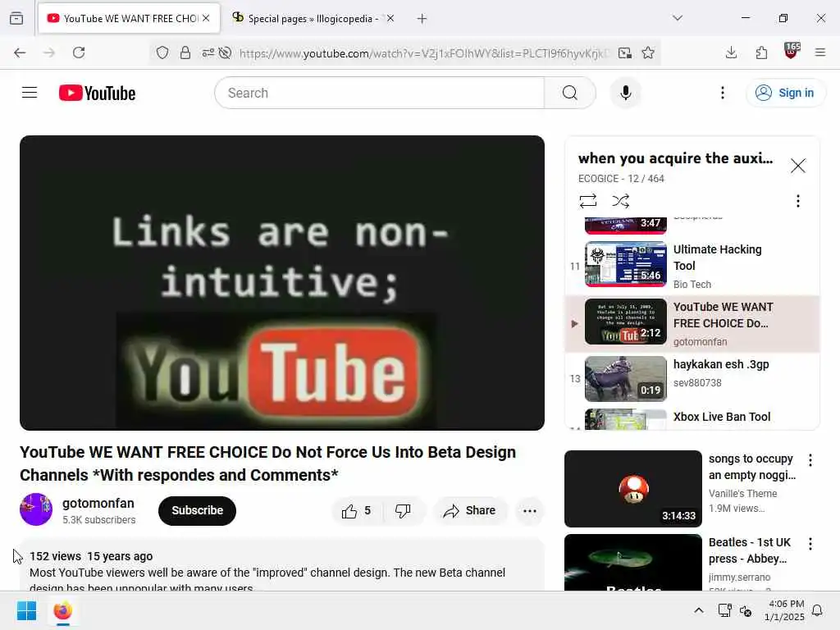Play Ultimate Hacking Tool in playlist
Viewport: 840px width, 630px height.
(x=692, y=267)
